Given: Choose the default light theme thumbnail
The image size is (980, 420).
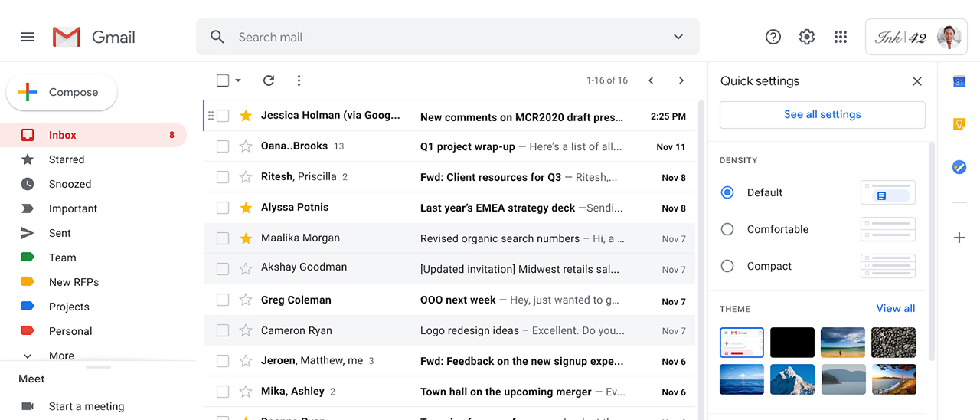Looking at the screenshot, I should point(742,343).
